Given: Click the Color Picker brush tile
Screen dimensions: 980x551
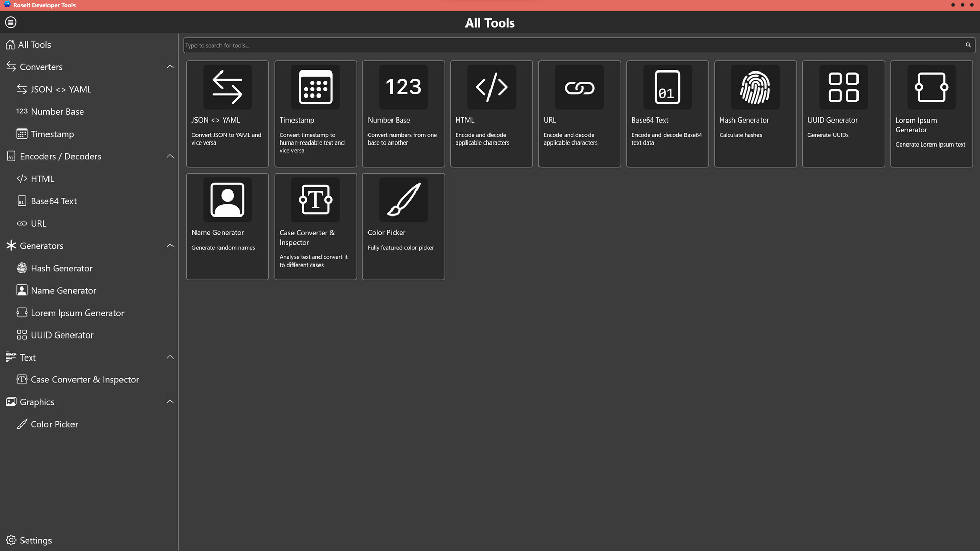Looking at the screenshot, I should coord(403,200).
